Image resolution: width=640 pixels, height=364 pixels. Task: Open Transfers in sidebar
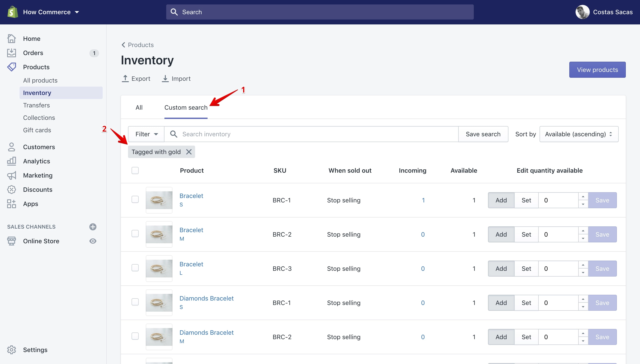click(x=36, y=105)
